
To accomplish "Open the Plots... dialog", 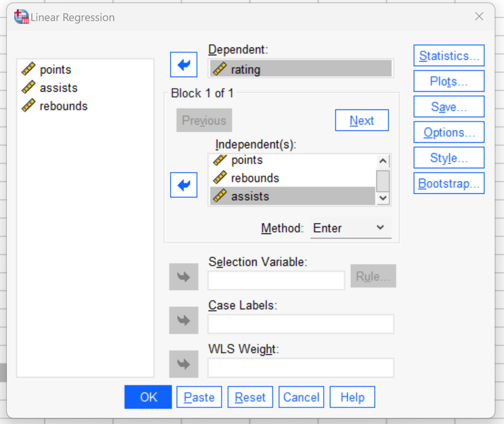I will tap(449, 81).
